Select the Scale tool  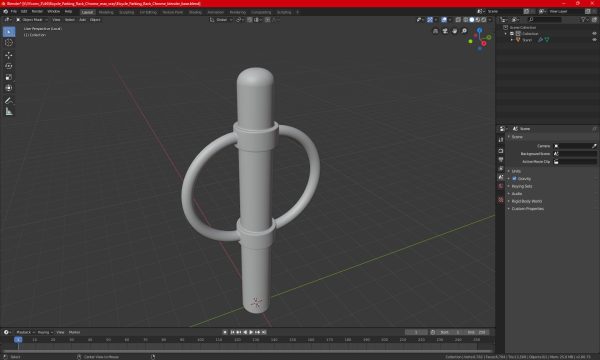9,77
